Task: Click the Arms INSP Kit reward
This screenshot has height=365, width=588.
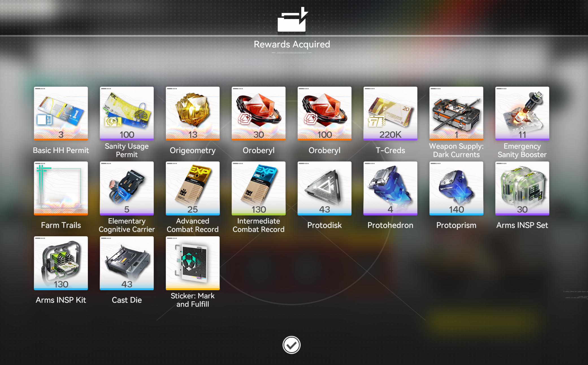Action: point(61,263)
